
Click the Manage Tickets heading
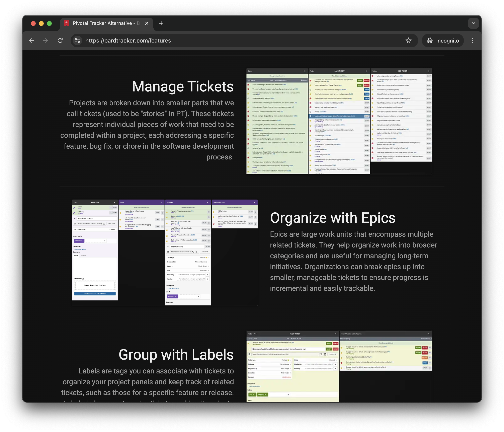(183, 87)
